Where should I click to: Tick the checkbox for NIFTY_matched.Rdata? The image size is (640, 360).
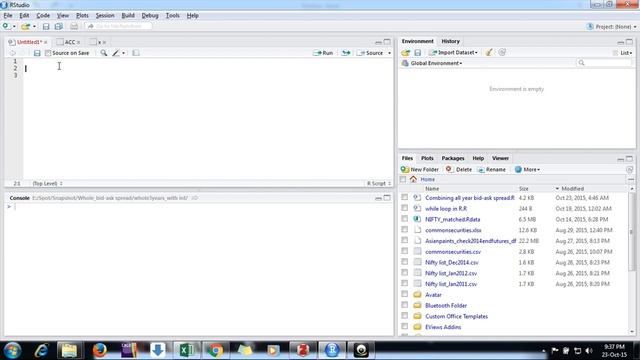404,219
